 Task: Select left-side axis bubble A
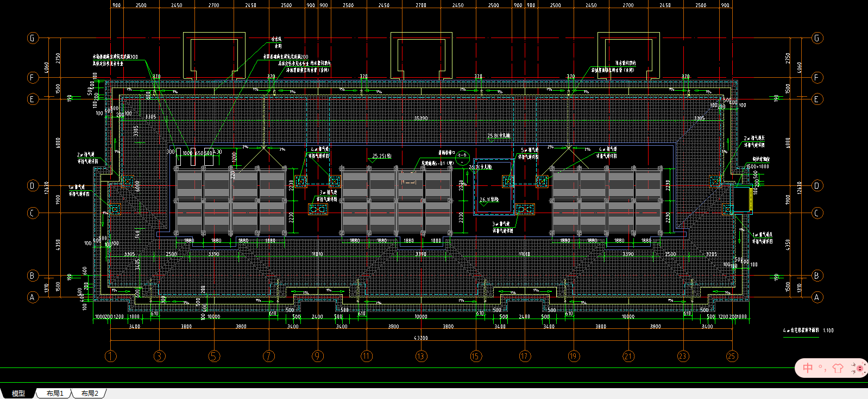point(33,297)
